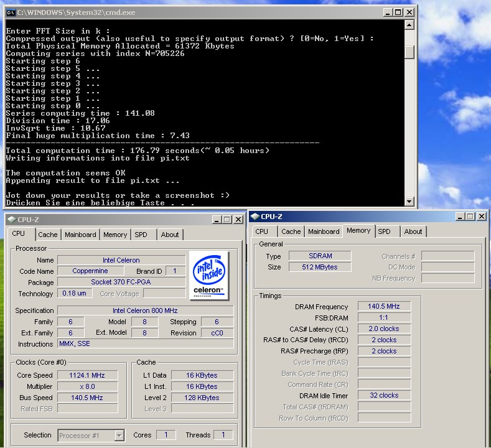
Task: Click the Multiplier value 'x 8.0'
Action: pyautogui.click(x=87, y=386)
